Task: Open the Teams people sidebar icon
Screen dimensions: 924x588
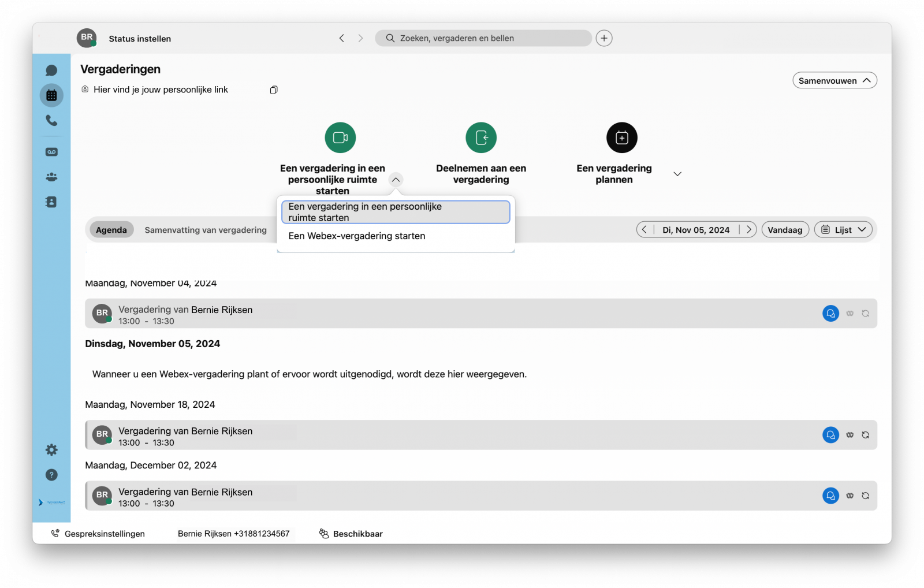Action: point(51,177)
